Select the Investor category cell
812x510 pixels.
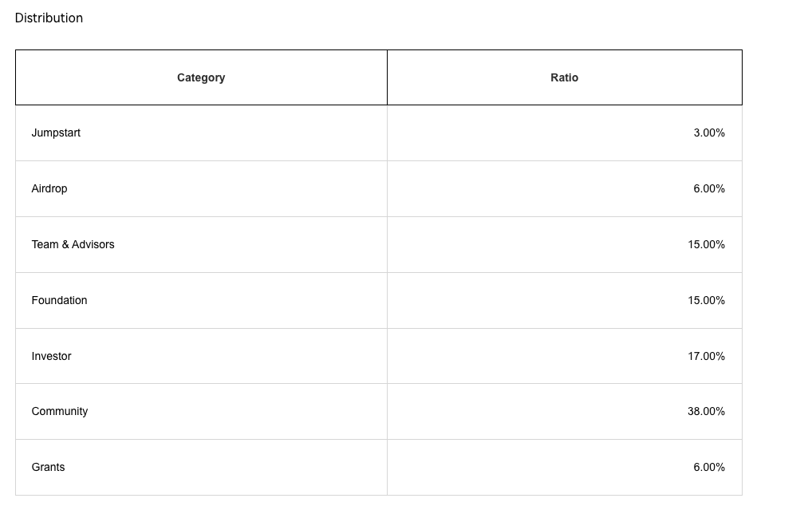pyautogui.click(x=51, y=356)
